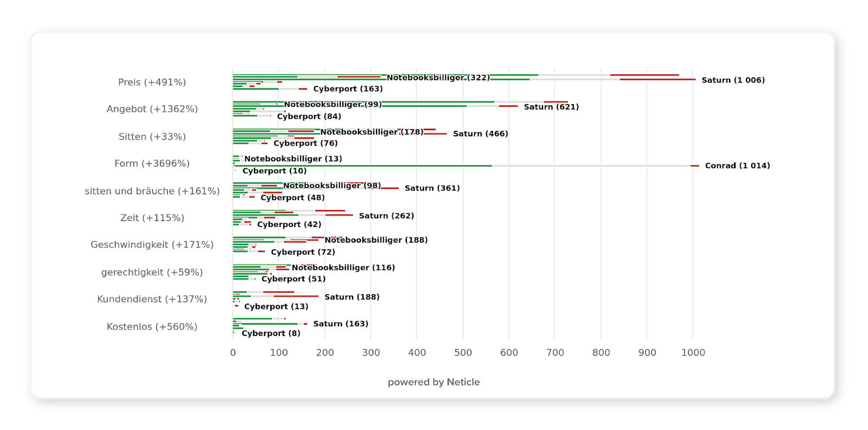Click the 'Cyberport (13)' data label
Image resolution: width=868 pixels, height=430 pixels.
pyautogui.click(x=276, y=307)
